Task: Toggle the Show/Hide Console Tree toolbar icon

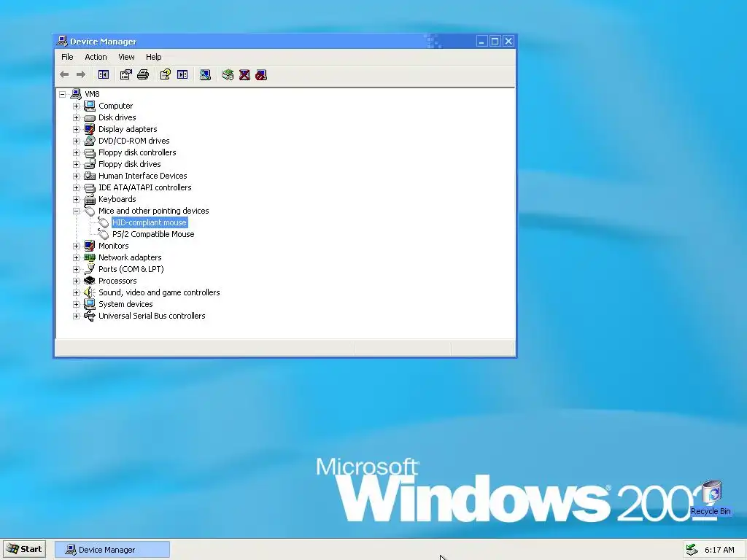Action: click(104, 75)
